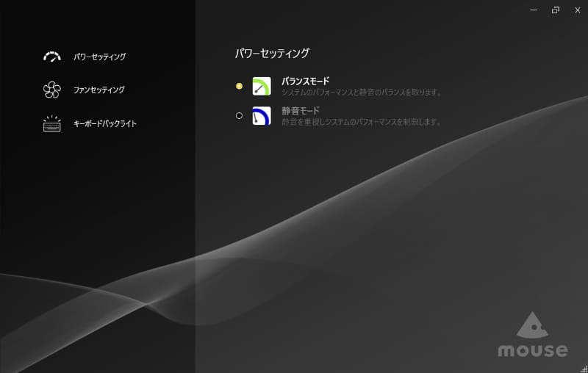Open ファンセッティング menu item
Viewport: 588px width, 373px height.
point(98,90)
